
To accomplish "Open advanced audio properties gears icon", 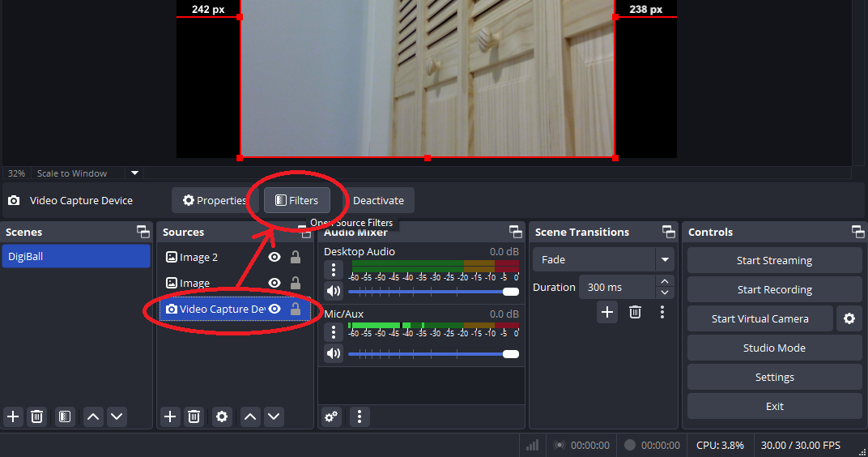I will click(x=331, y=416).
